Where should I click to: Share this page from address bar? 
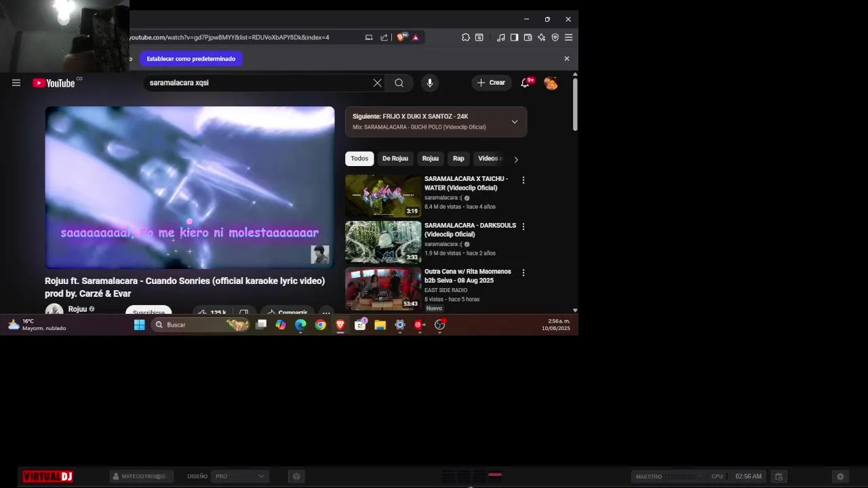point(384,37)
